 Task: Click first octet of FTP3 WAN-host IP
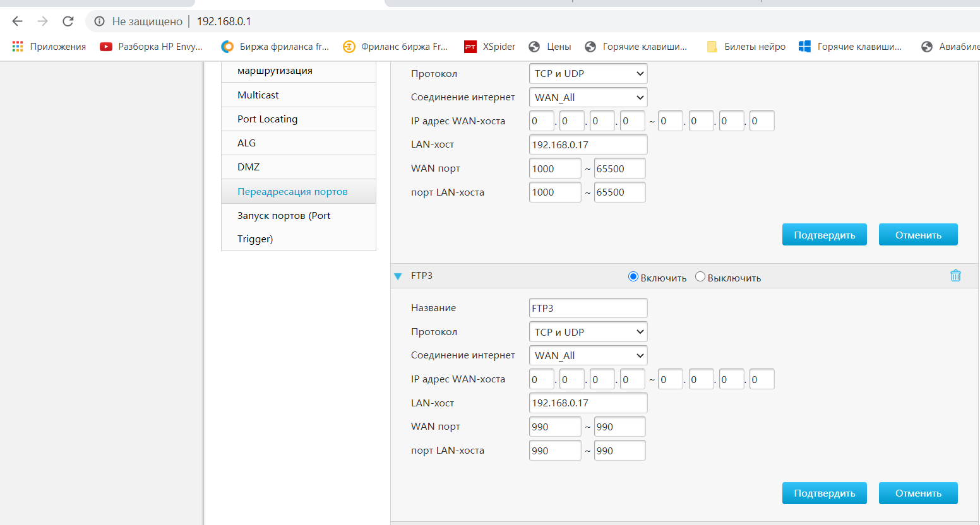[x=542, y=379]
